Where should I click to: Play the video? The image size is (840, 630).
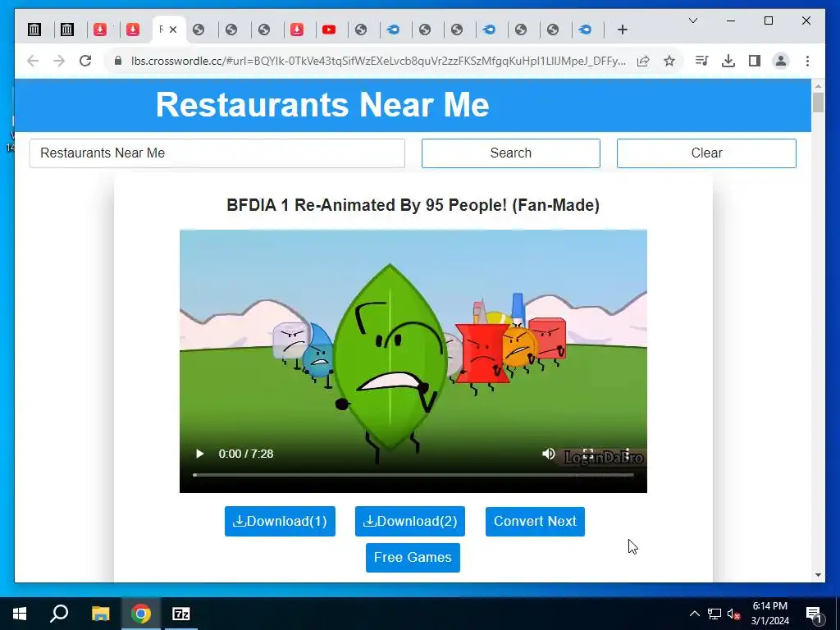[x=199, y=454]
